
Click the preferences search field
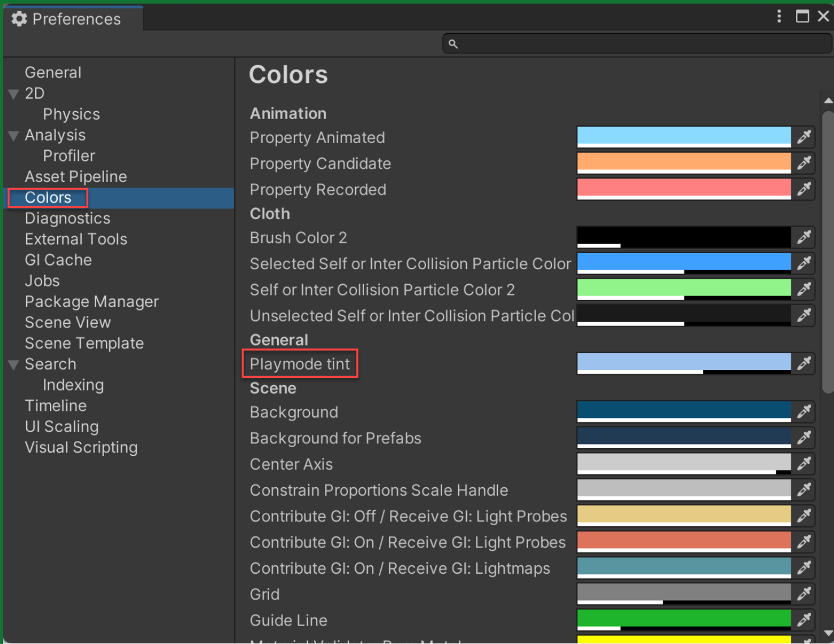[637, 44]
